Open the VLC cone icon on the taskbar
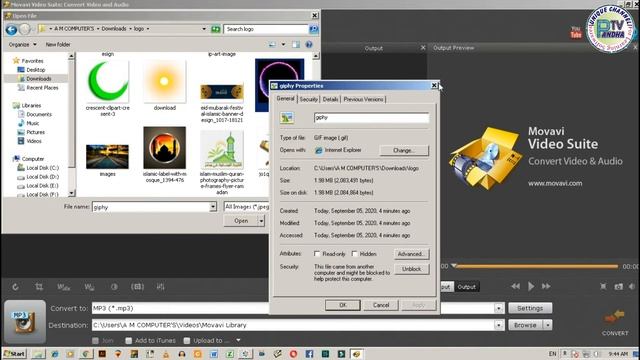 click(x=166, y=354)
